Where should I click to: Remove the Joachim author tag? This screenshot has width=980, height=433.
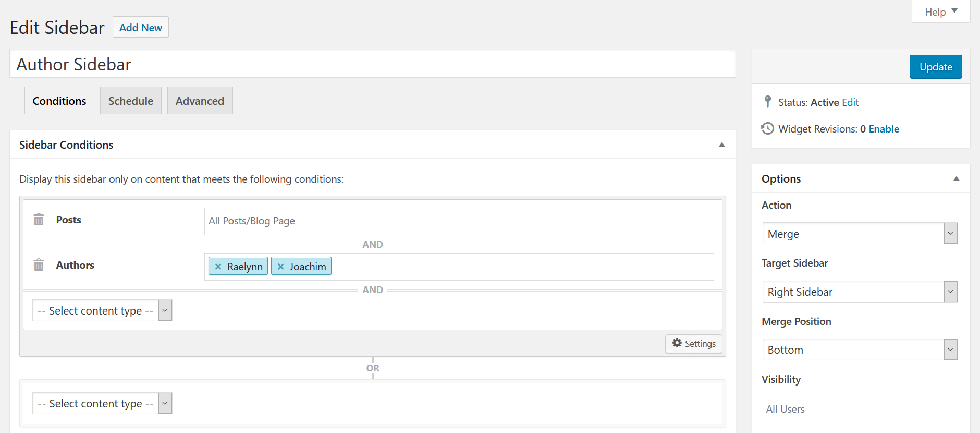click(280, 267)
